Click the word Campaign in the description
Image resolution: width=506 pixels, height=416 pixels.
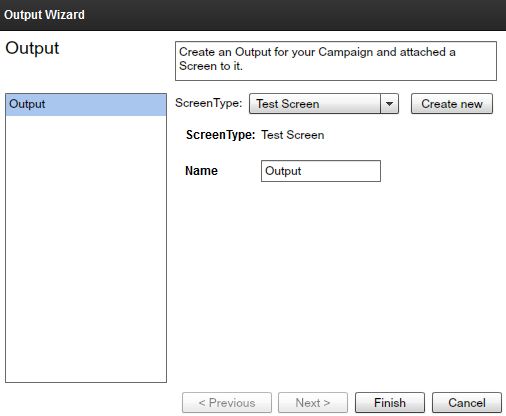(345, 53)
